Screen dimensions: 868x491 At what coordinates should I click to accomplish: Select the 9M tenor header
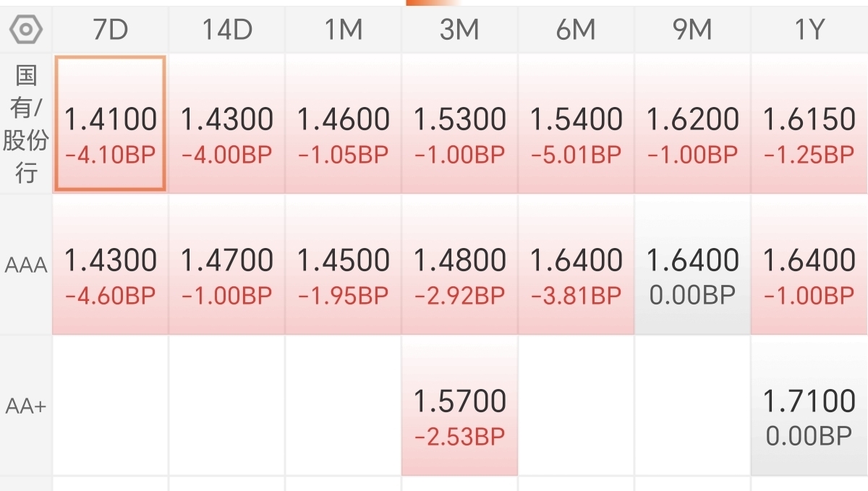[693, 30]
